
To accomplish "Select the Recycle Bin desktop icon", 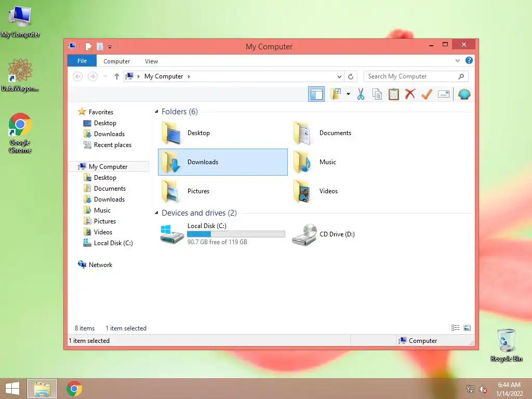I will pos(506,345).
